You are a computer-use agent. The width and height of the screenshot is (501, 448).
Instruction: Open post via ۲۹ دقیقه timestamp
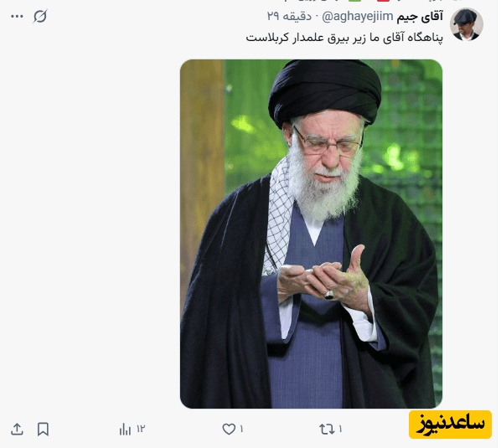[289, 16]
